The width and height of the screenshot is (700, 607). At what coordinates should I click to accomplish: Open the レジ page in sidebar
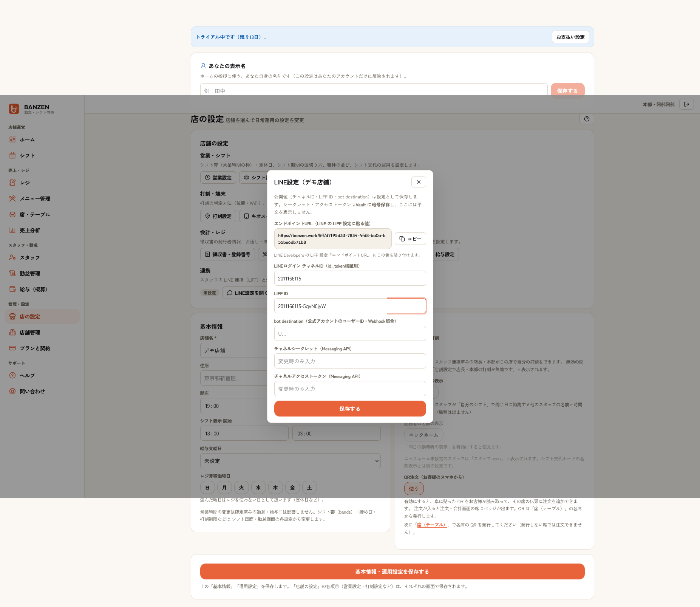click(42, 183)
